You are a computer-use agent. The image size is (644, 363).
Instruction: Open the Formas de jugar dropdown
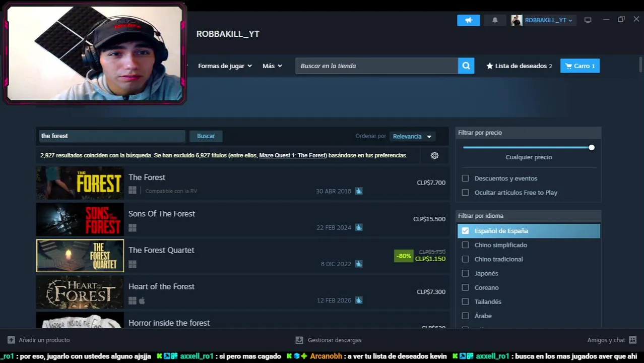225,66
